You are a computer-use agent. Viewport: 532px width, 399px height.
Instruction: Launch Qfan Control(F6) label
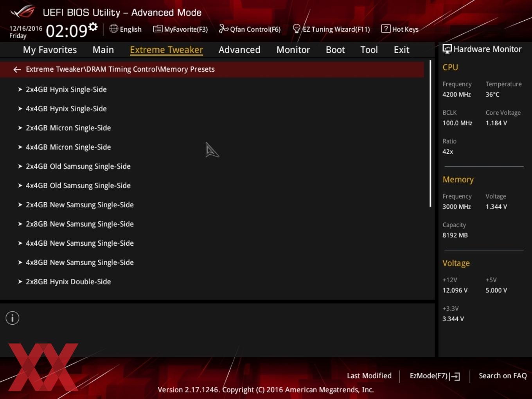tap(255, 29)
